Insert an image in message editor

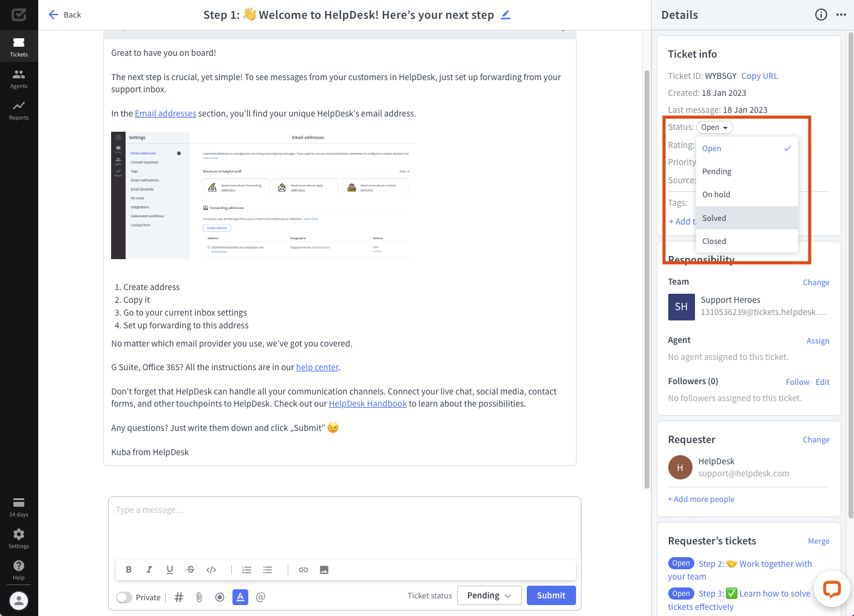324,570
